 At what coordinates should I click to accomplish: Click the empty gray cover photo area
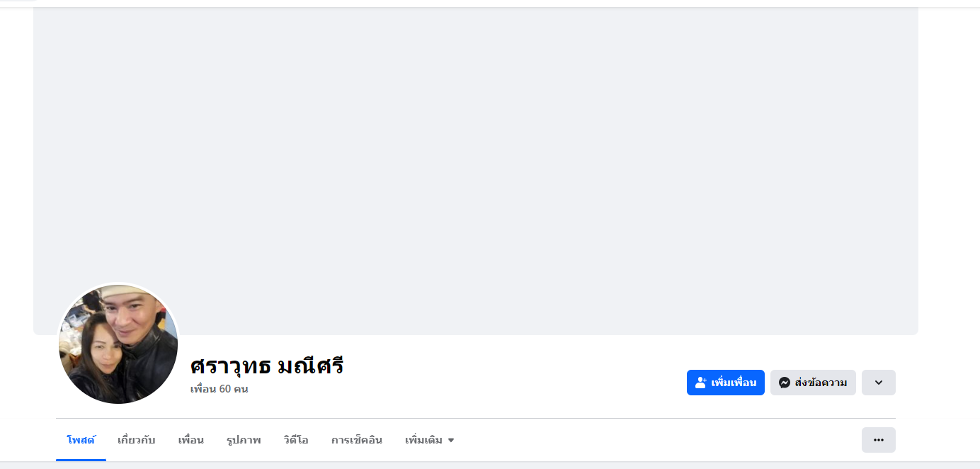click(476, 170)
